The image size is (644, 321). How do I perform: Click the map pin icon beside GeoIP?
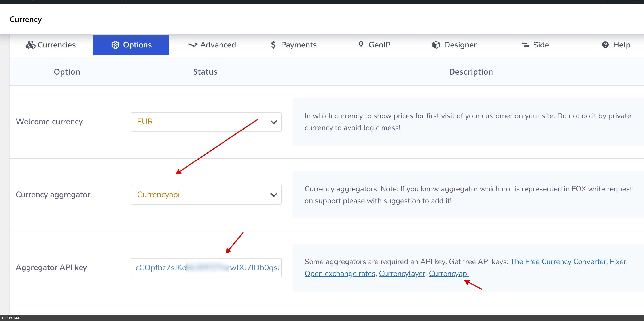tap(361, 45)
